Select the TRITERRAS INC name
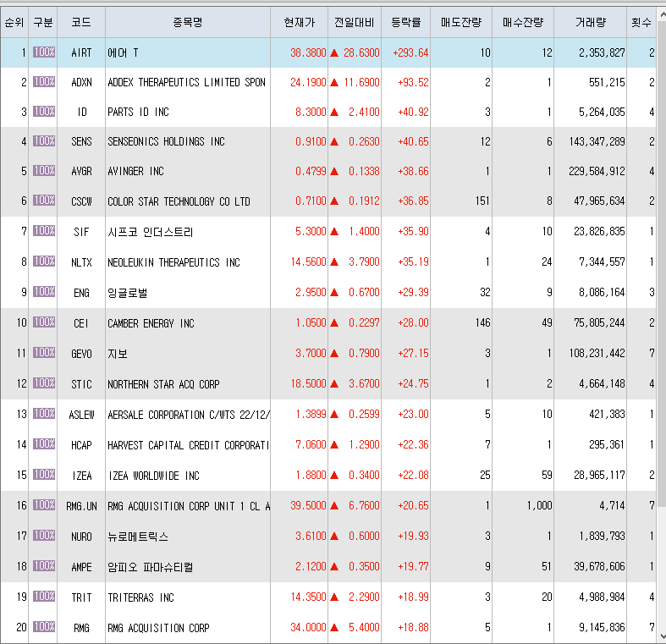 tap(140, 597)
